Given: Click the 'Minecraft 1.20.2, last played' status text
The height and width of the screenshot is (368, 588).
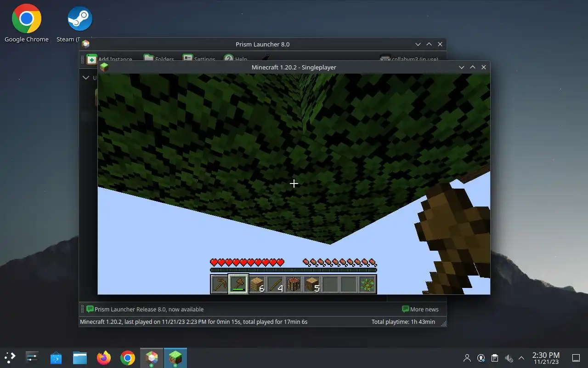Looking at the screenshot, I should [x=193, y=322].
